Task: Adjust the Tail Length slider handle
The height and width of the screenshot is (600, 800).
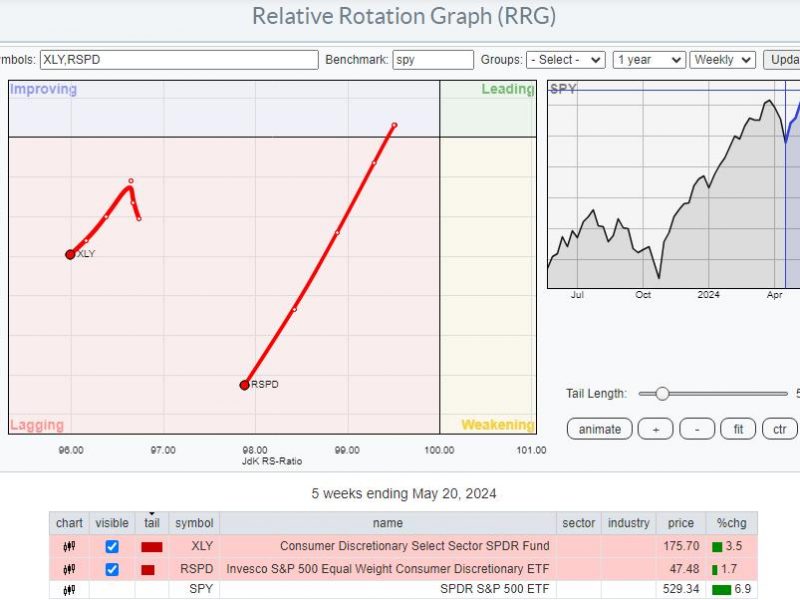Action: (662, 393)
